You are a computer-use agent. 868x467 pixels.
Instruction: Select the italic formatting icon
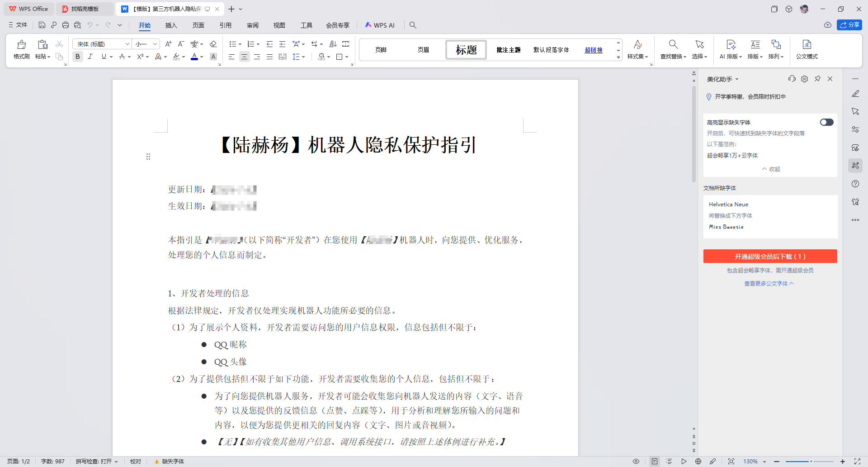coord(90,57)
